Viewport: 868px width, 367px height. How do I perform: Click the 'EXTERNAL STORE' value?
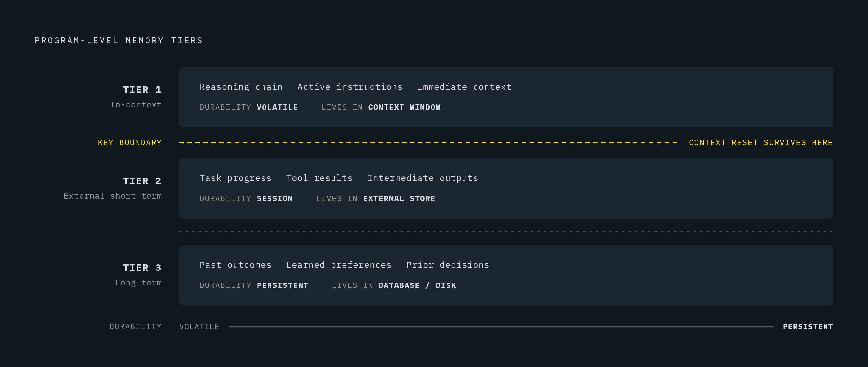[x=399, y=198]
